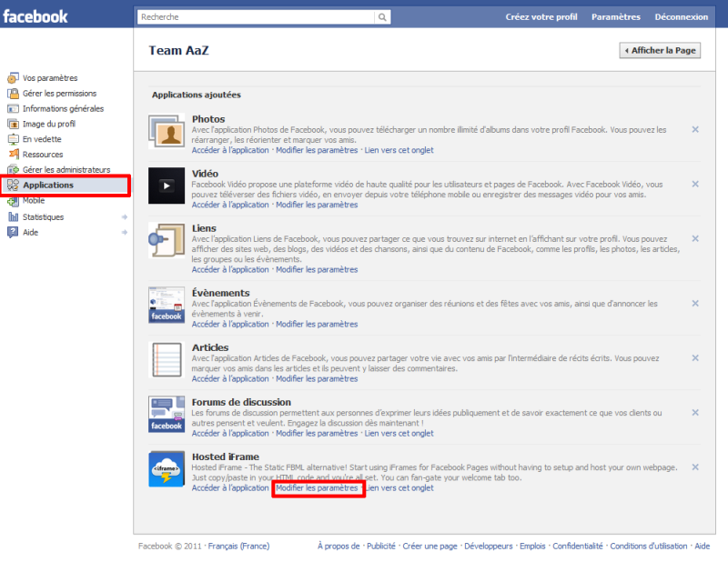728x562 pixels.
Task: Click Modifier les paramètres for Vidéo
Action: coord(317,205)
